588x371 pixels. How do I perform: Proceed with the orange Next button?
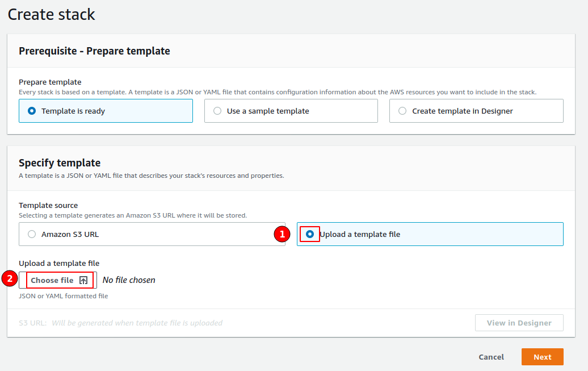[x=542, y=357]
